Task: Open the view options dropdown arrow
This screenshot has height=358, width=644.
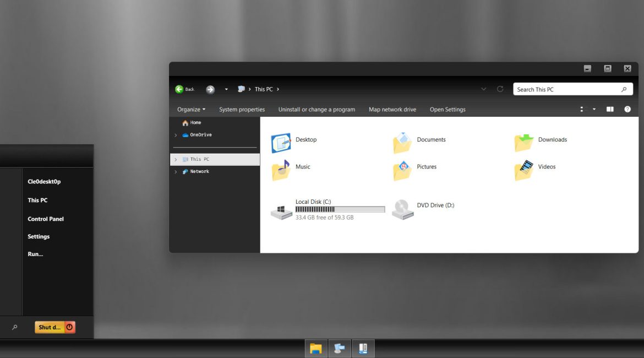Action: pos(594,110)
